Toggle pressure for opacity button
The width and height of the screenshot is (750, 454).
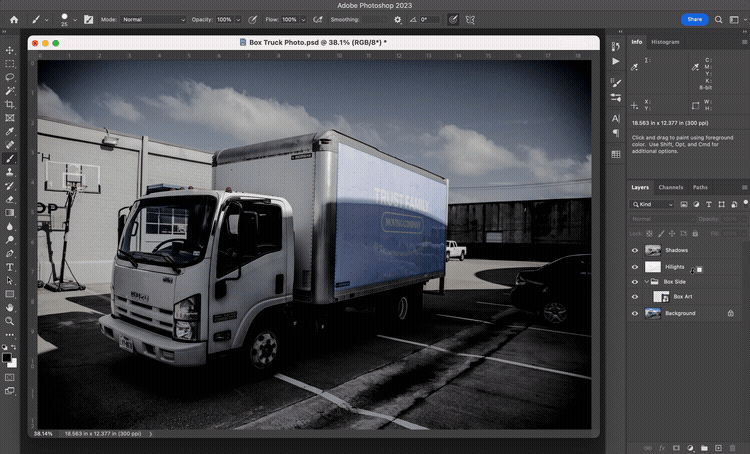[x=253, y=20]
